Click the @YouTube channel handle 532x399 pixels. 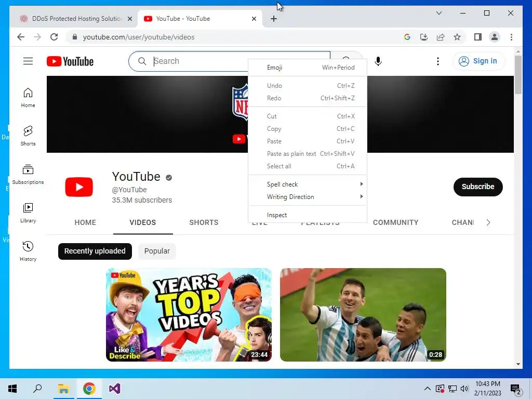pos(129,190)
